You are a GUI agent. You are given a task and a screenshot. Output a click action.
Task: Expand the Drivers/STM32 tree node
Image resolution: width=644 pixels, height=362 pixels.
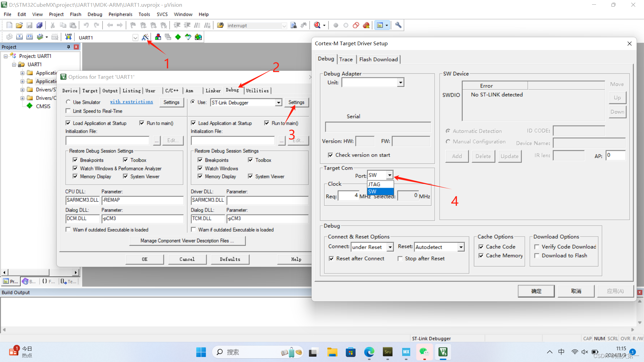click(22, 89)
